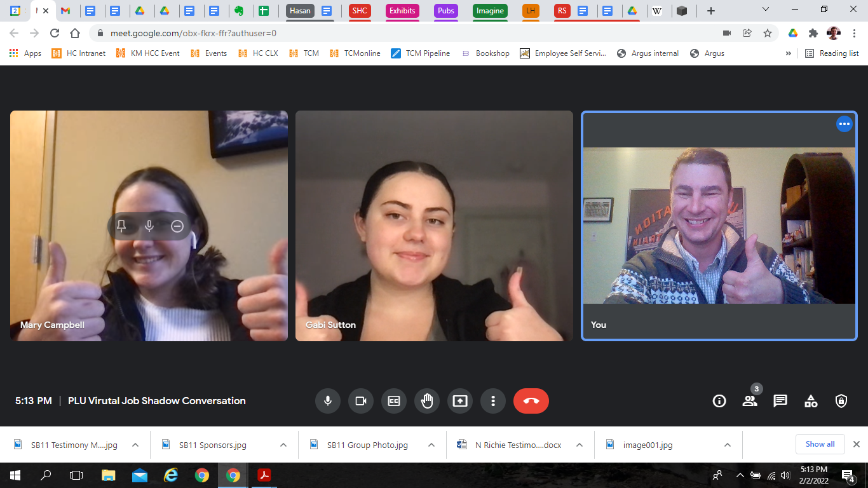Open Windows notification center
Viewport: 868px width, 488px height.
pyautogui.click(x=848, y=475)
